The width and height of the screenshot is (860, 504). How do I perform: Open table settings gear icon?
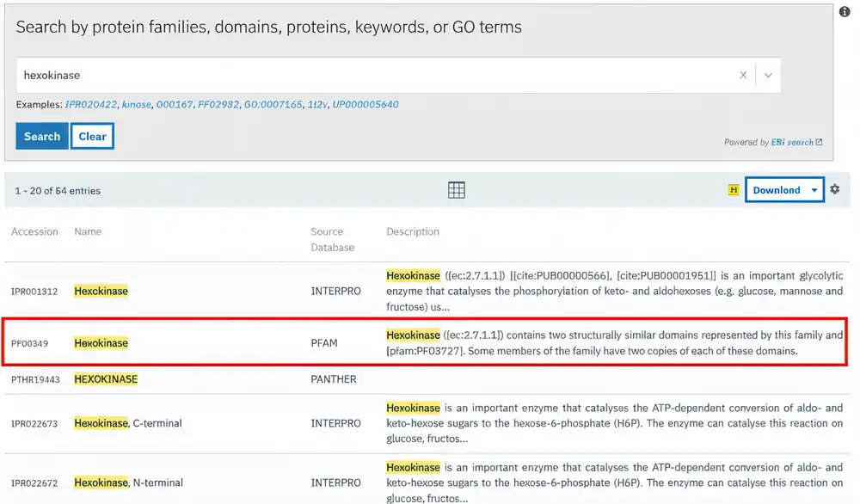coord(834,190)
